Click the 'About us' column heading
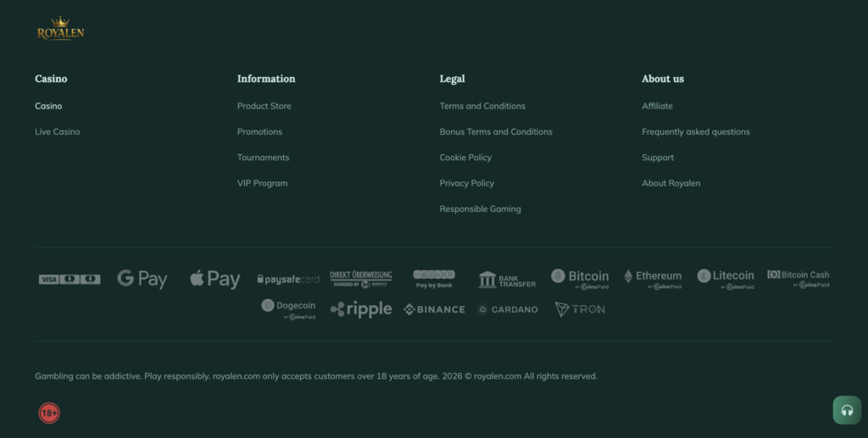Screen dimensions: 868x438 [663, 79]
